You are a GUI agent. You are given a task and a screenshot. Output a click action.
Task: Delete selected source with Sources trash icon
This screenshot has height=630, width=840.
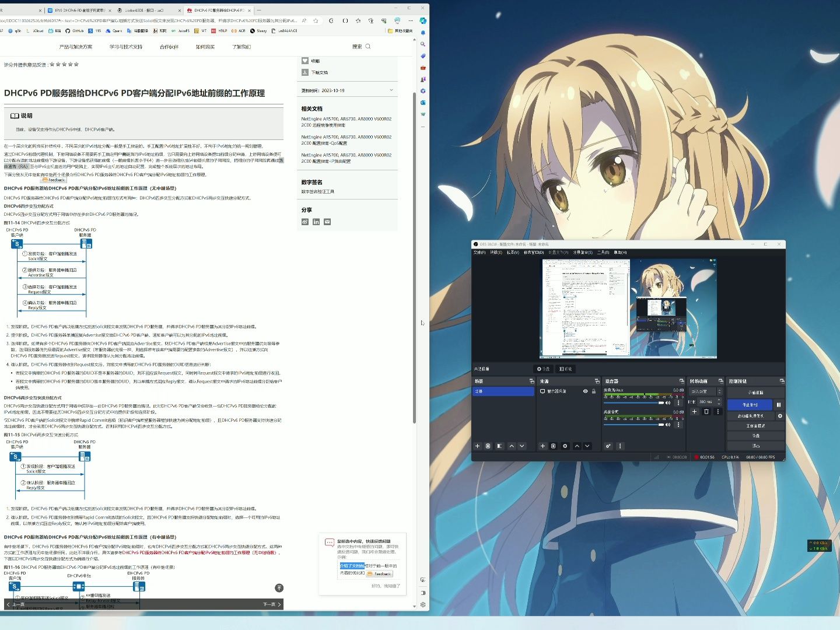(x=553, y=446)
